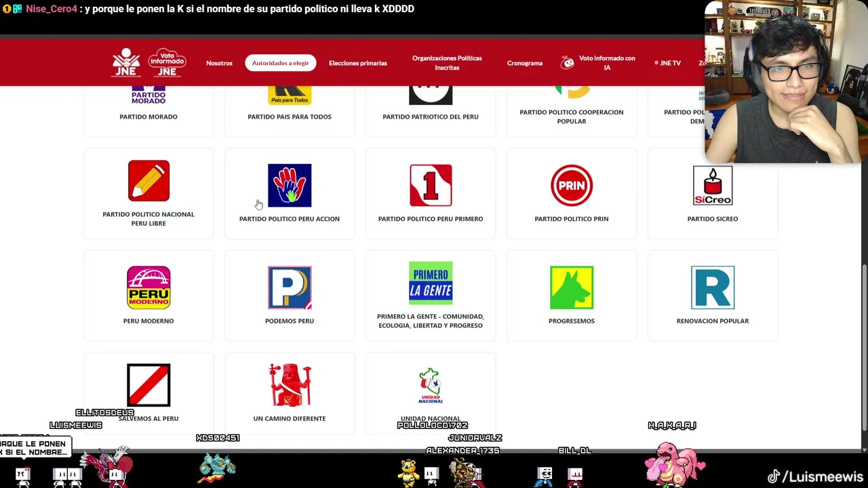Click Renovacion Popular R logo

tap(713, 287)
